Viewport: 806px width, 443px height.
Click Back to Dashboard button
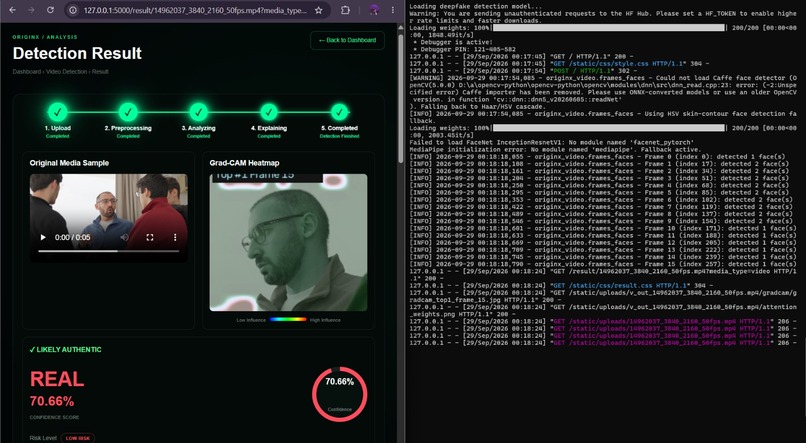click(x=347, y=40)
